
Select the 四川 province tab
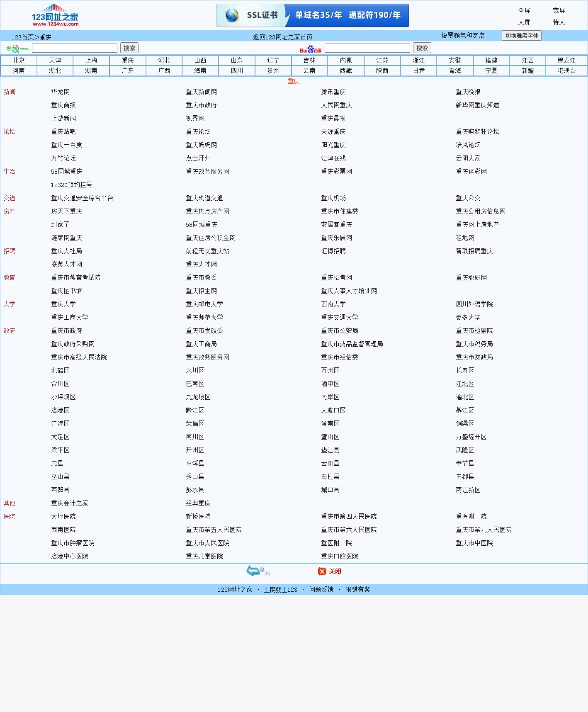click(237, 71)
